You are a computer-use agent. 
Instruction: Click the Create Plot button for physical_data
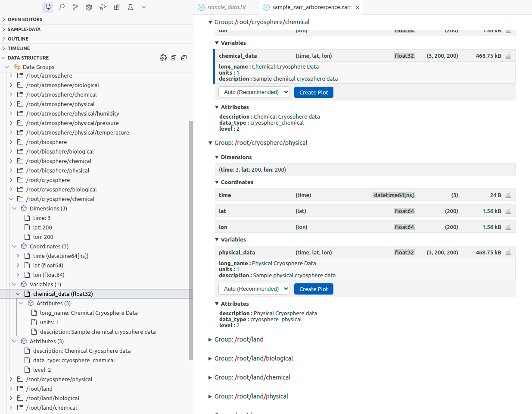[x=314, y=289]
